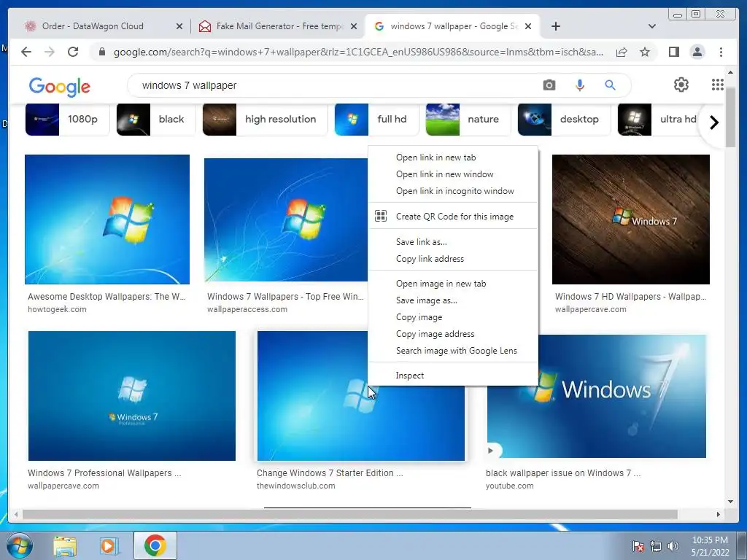This screenshot has height=560, width=747.
Task: Click the Google logo
Action: click(60, 87)
